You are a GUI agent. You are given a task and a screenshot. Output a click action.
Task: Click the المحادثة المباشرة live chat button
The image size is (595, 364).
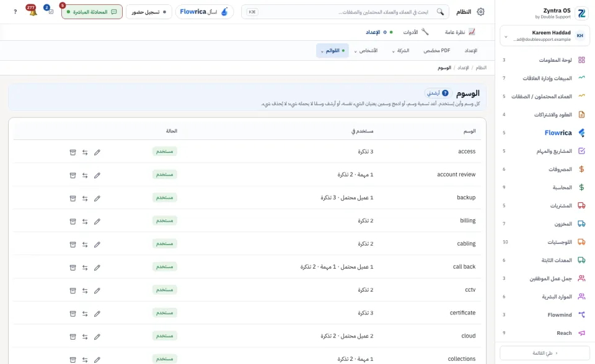point(92,12)
